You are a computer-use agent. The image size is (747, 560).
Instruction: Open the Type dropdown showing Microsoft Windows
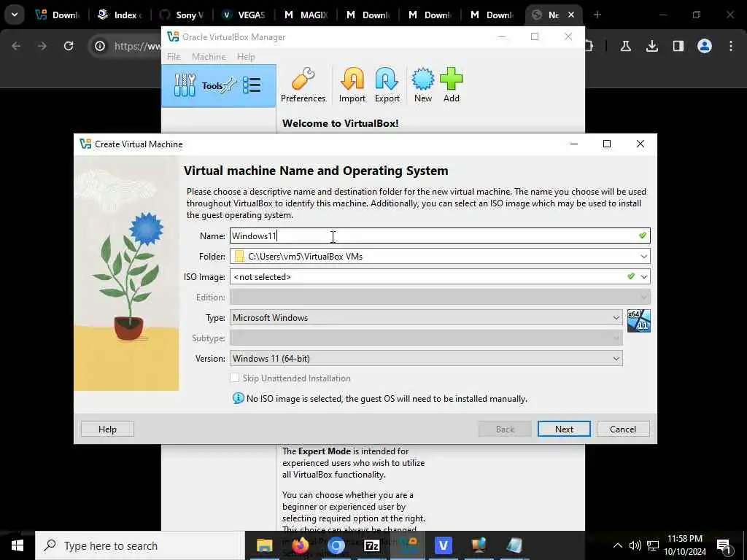[426, 318]
